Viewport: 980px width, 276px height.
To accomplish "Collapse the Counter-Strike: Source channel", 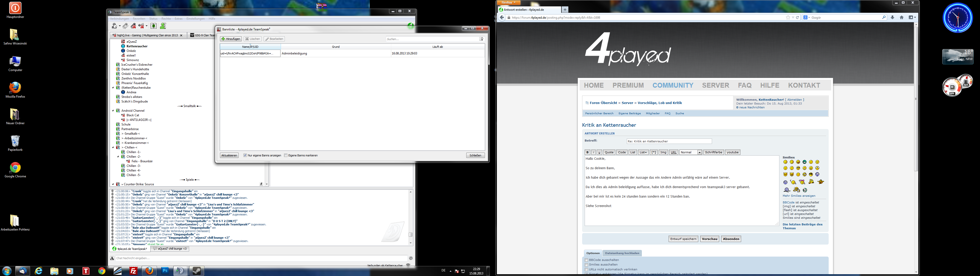I will click(x=113, y=184).
